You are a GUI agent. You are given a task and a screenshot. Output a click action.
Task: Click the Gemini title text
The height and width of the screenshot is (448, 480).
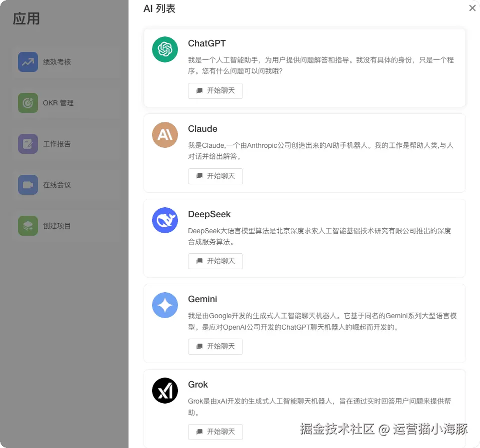tap(202, 299)
